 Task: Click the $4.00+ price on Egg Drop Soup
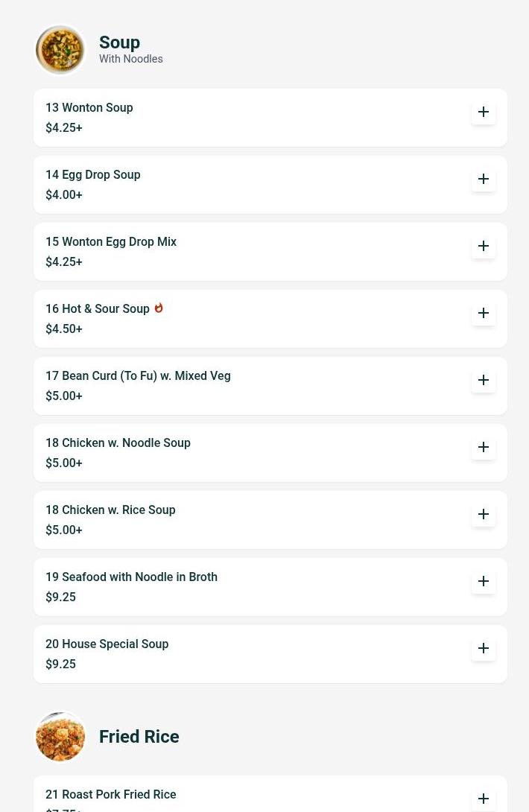pos(64,194)
